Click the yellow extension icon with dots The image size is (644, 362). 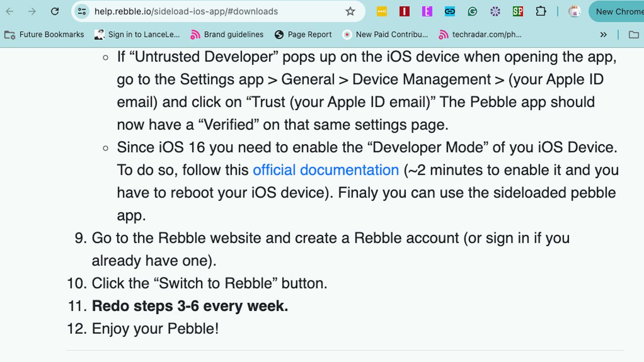click(382, 11)
